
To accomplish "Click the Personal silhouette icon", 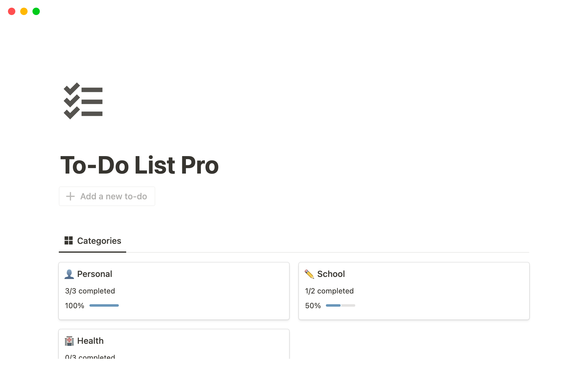I will [x=69, y=274].
